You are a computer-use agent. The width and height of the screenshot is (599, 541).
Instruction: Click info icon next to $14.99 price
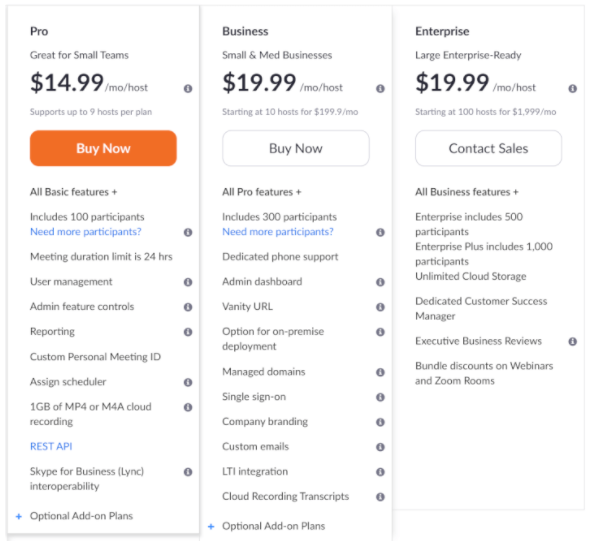188,89
